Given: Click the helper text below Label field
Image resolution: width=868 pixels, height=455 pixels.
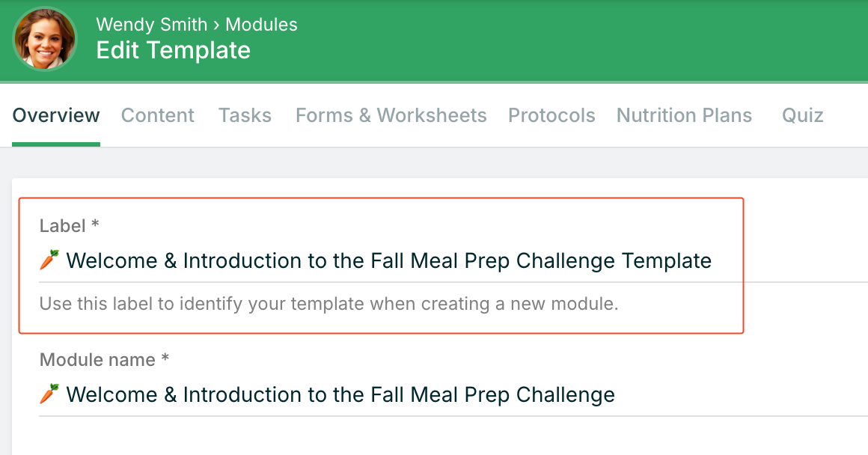Looking at the screenshot, I should (x=328, y=305).
